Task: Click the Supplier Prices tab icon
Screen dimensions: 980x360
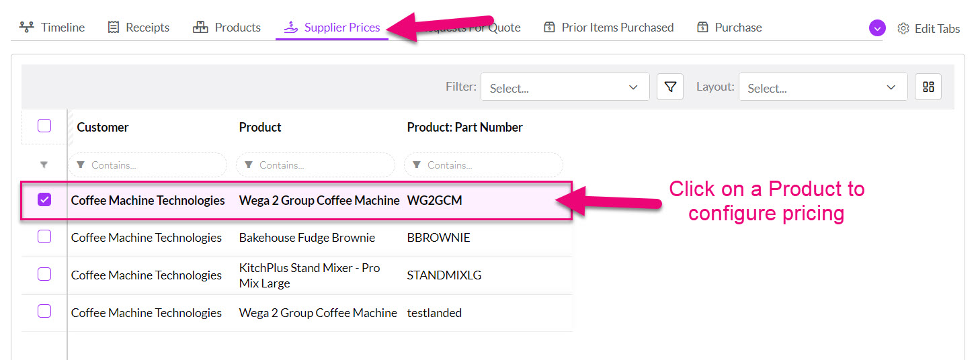Action: click(290, 28)
